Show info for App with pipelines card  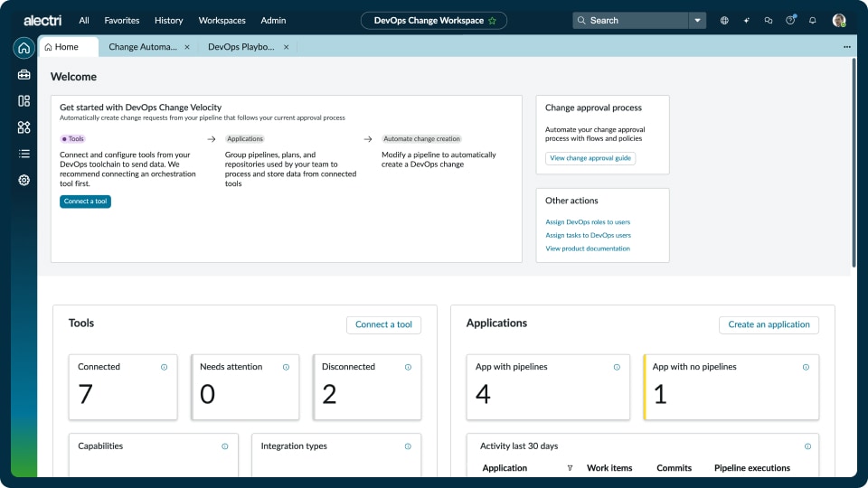(617, 367)
